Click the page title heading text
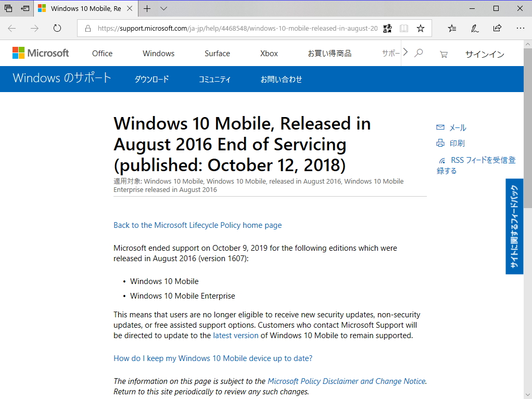532x399 pixels. (x=242, y=144)
